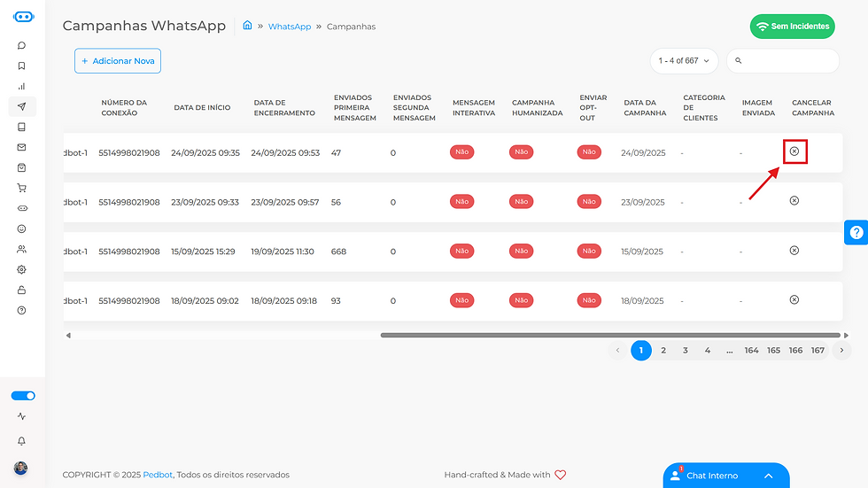The image size is (868, 488).
Task: Open the smiley face sidebar icon
Action: point(21,229)
